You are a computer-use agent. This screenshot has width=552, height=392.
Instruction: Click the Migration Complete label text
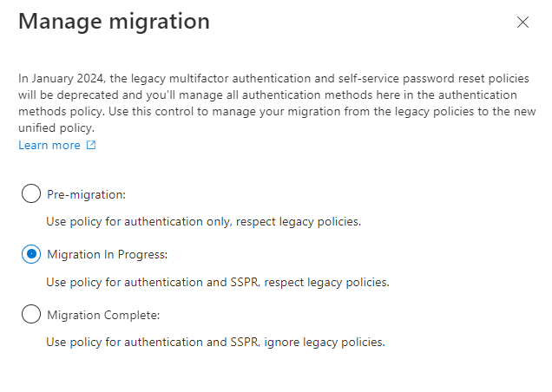tap(103, 315)
